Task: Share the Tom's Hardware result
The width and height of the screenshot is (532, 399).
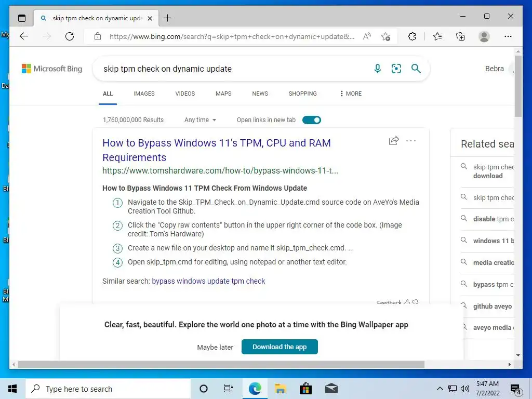Action: tap(394, 140)
